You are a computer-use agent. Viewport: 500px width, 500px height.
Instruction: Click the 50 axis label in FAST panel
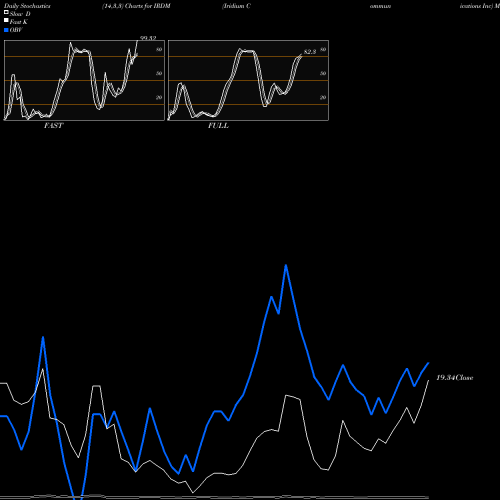click(x=159, y=73)
